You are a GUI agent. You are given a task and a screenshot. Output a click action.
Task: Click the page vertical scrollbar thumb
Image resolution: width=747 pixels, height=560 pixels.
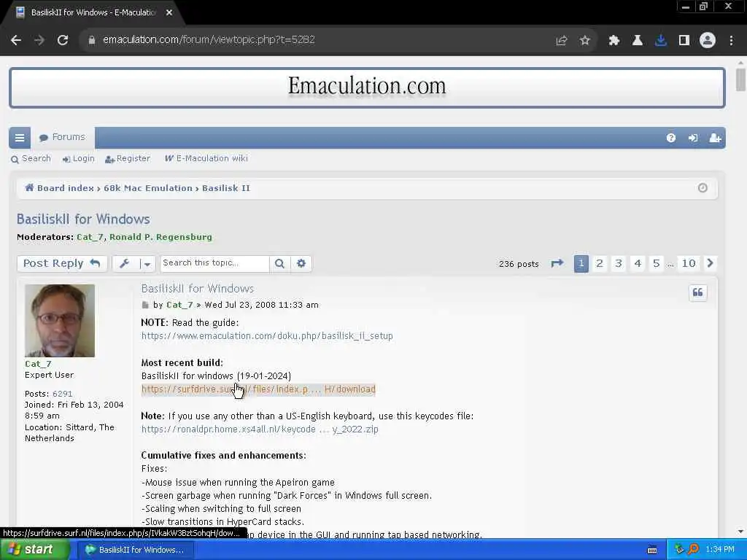pos(740,79)
